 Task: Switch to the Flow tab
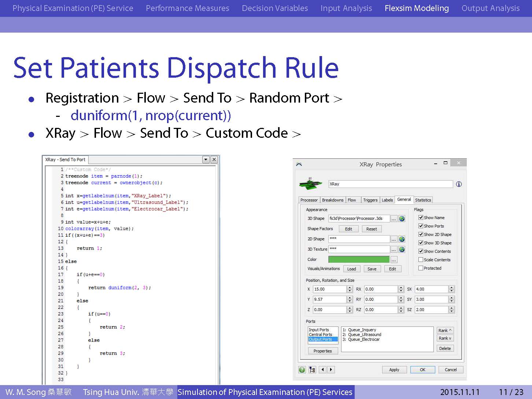[x=352, y=200]
